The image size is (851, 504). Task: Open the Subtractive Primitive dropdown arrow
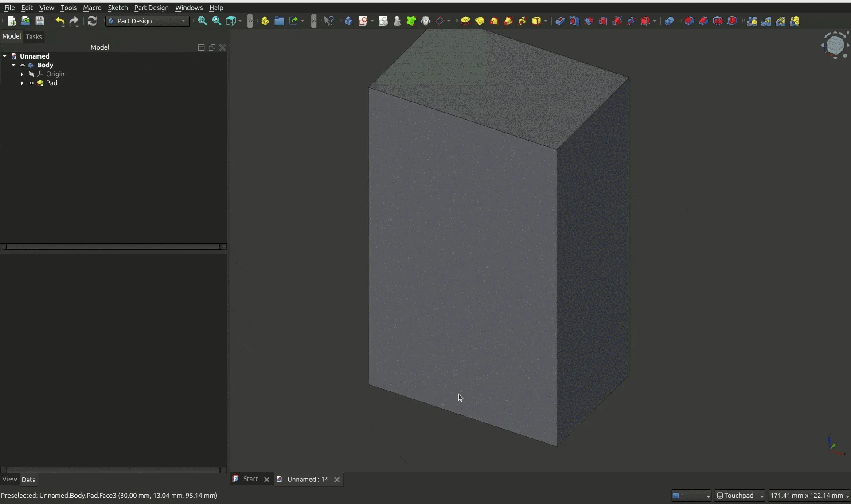point(655,21)
